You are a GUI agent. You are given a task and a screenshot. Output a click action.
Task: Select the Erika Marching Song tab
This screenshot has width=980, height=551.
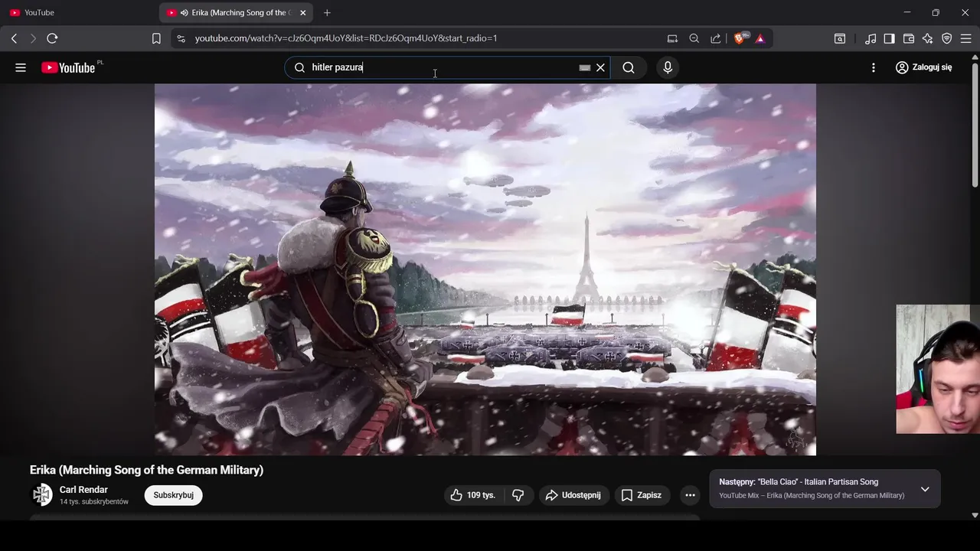[237, 13]
